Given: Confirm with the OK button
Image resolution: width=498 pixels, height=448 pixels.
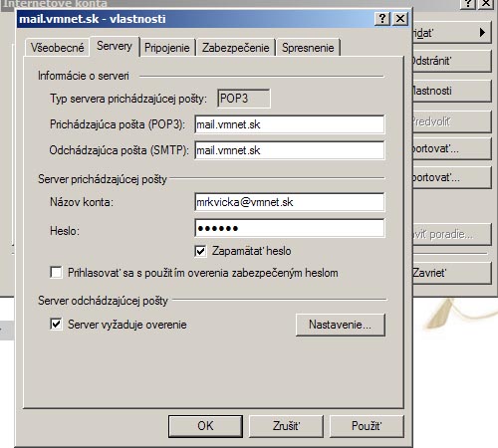Looking at the screenshot, I should 205,426.
